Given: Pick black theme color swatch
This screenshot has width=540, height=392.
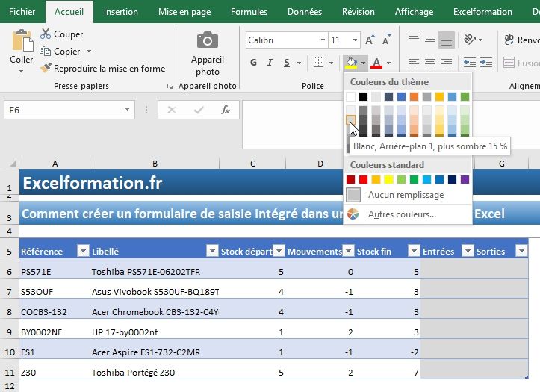Looking at the screenshot, I should pyautogui.click(x=363, y=97).
